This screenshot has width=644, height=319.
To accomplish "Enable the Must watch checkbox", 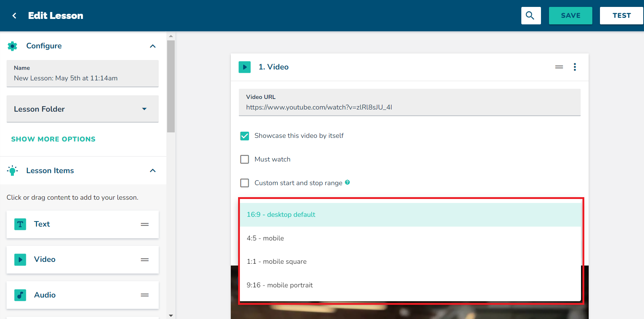I will point(245,159).
